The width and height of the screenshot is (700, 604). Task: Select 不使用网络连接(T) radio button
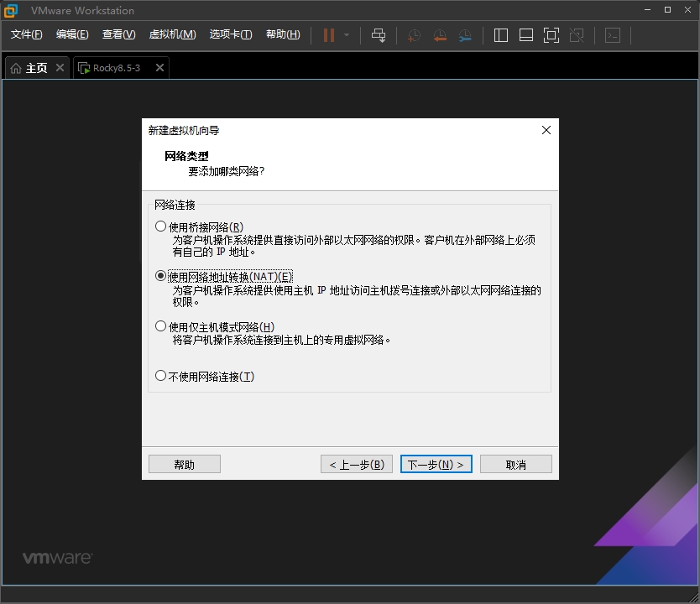(x=160, y=376)
